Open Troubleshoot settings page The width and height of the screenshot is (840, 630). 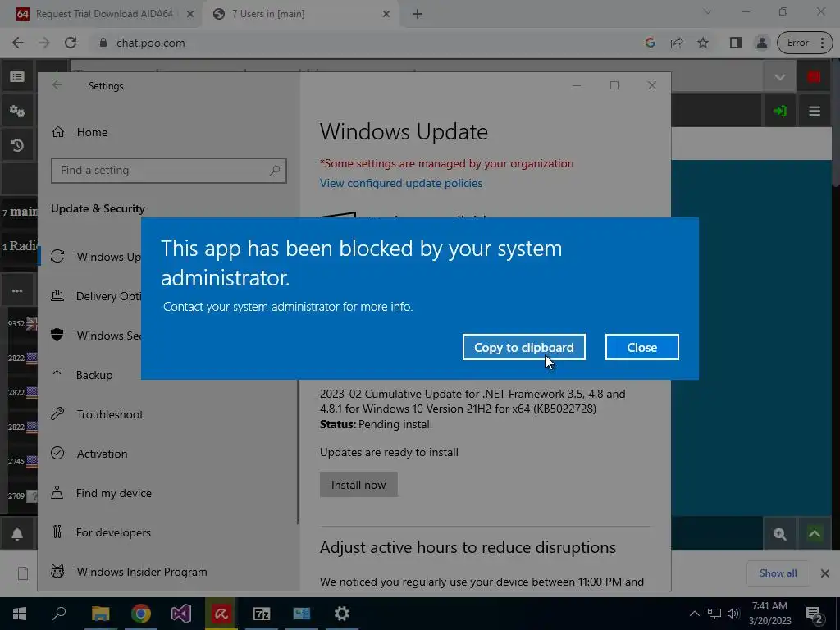click(109, 414)
